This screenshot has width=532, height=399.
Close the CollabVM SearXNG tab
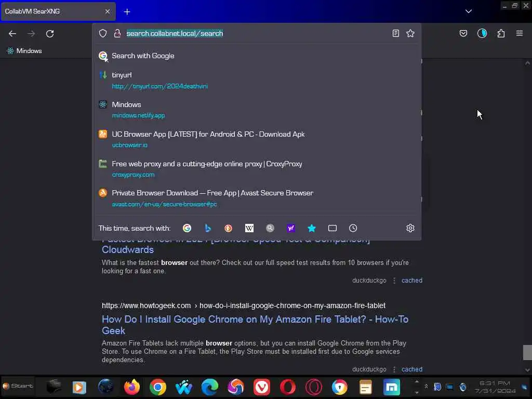pyautogui.click(x=107, y=11)
